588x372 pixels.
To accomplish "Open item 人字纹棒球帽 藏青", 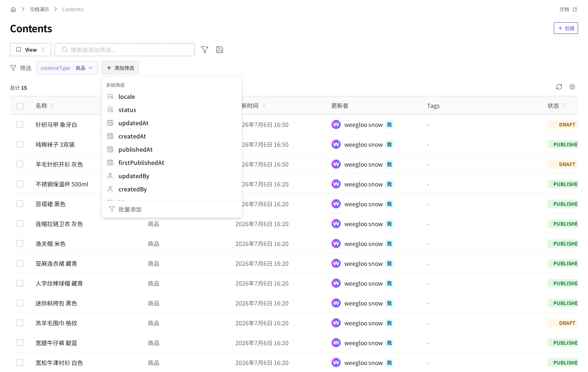I will [59, 284].
